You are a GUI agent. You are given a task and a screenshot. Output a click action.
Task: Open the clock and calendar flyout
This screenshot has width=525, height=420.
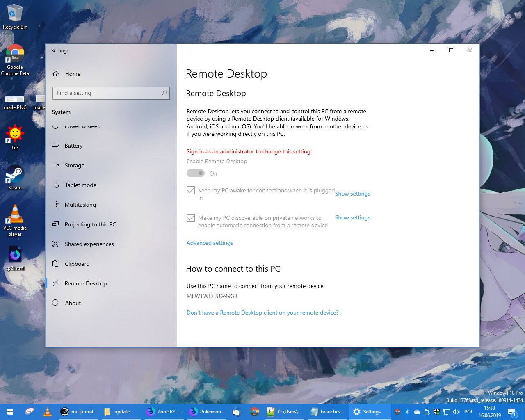[489, 411]
